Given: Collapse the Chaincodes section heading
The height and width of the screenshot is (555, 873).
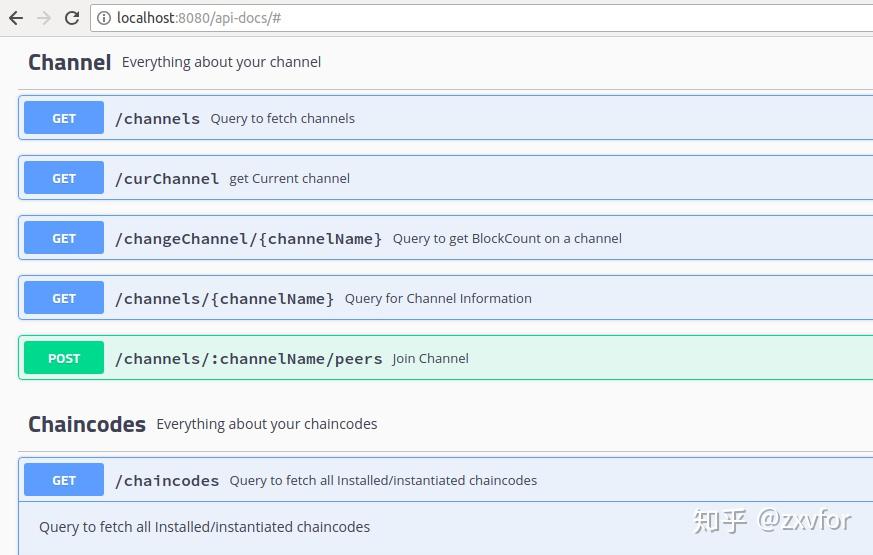Looking at the screenshot, I should tap(87, 424).
